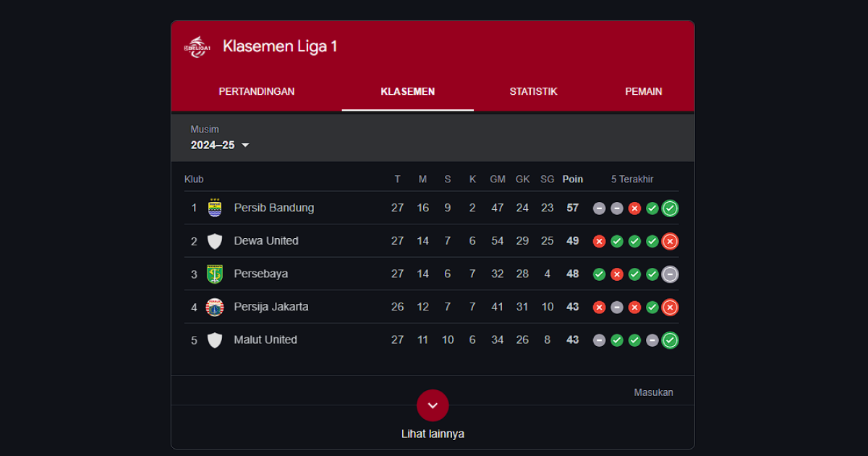Open the PERTANDINGAN tab
Image resolution: width=868 pixels, height=456 pixels.
[257, 91]
